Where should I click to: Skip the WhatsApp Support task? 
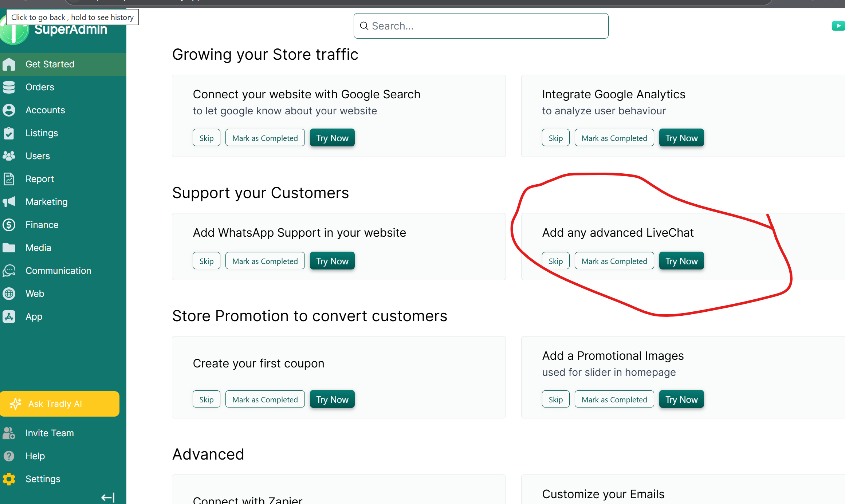coord(207,261)
